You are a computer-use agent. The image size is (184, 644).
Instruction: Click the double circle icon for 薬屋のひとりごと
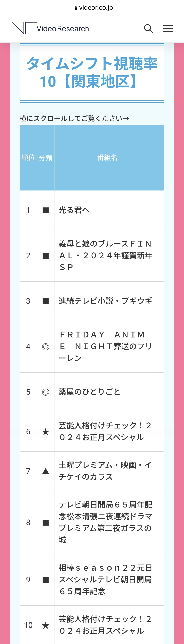pos(45,392)
